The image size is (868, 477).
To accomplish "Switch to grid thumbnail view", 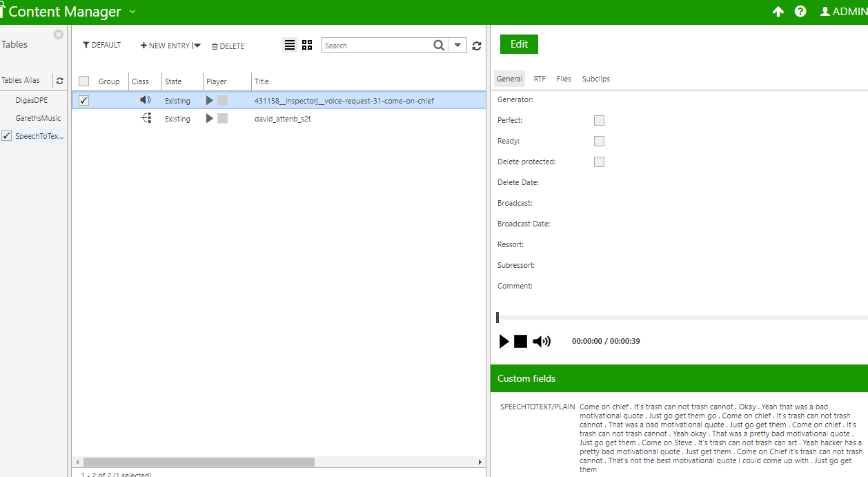I will point(307,45).
